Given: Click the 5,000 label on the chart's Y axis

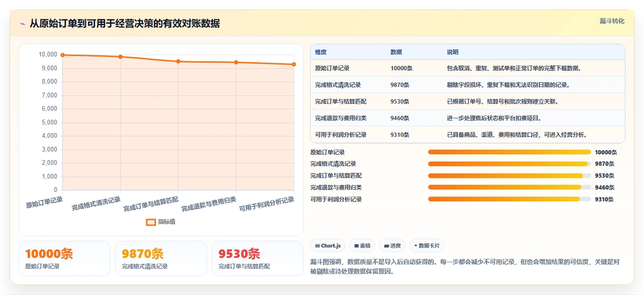Looking at the screenshot, I should 49,123.
